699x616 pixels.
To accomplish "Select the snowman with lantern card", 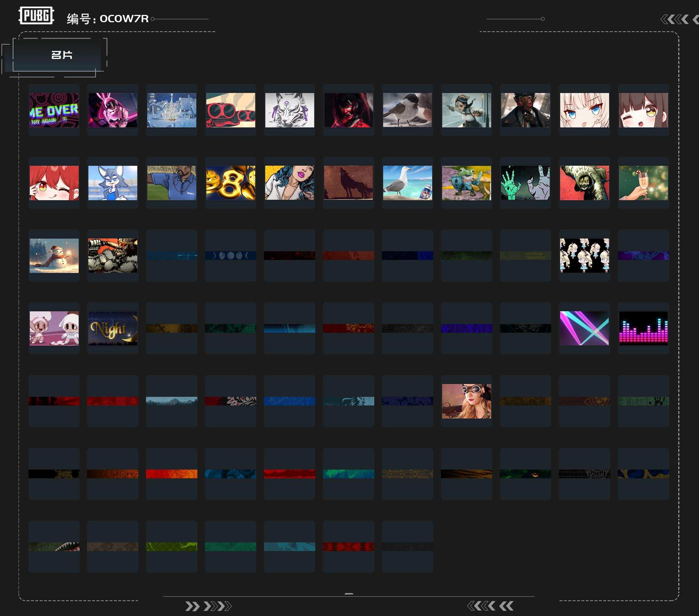I will 54,255.
